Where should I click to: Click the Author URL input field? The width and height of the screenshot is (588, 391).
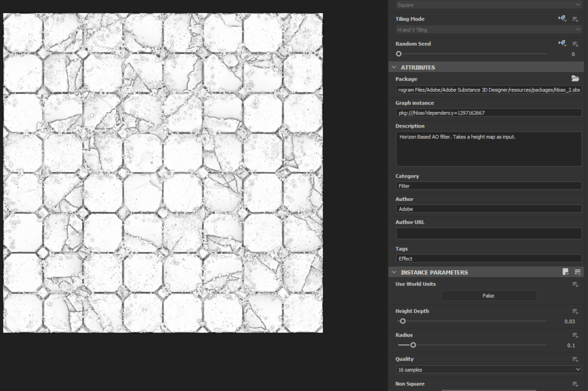click(488, 233)
